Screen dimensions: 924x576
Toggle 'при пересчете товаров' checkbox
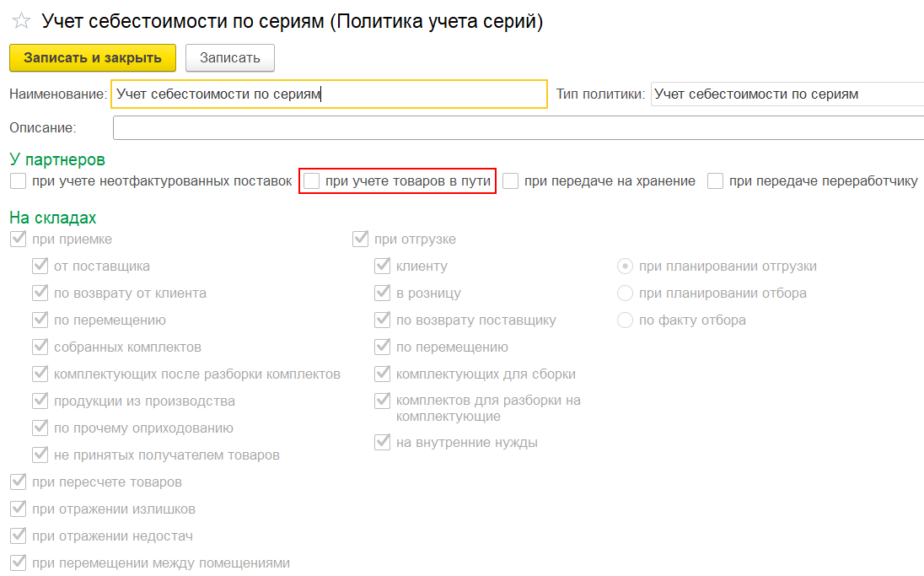19,482
